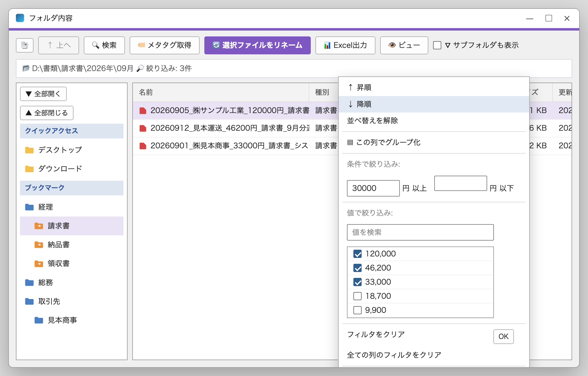Viewport: 588px width, 376px height.
Task: Click PDF icon of 20260901 見本商事 file
Action: pyautogui.click(x=143, y=146)
